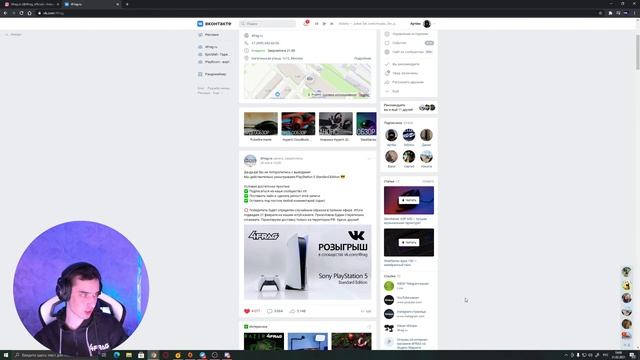Click 'Рассказать друзьям' share item
This screenshot has height=360, width=640.
404,82
